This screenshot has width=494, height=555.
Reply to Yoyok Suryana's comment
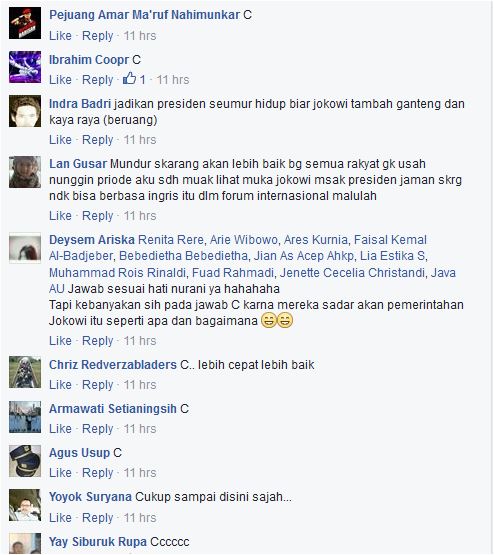tap(98, 518)
